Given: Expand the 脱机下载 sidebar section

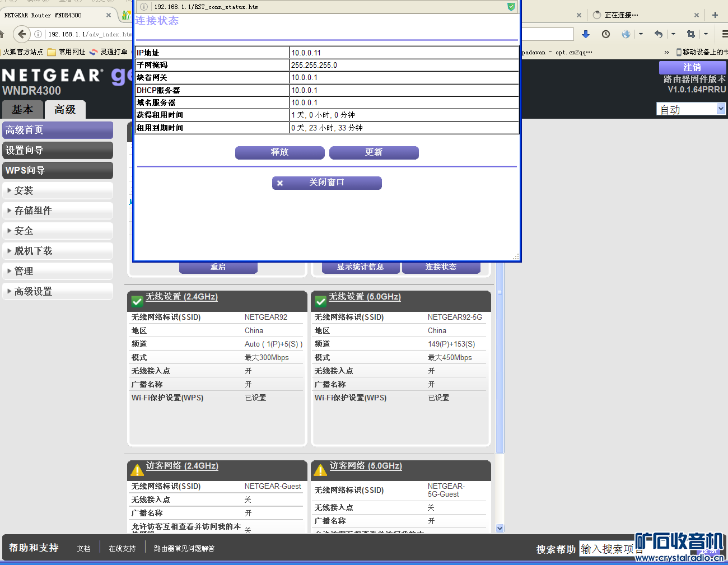Looking at the screenshot, I should click(x=58, y=251).
